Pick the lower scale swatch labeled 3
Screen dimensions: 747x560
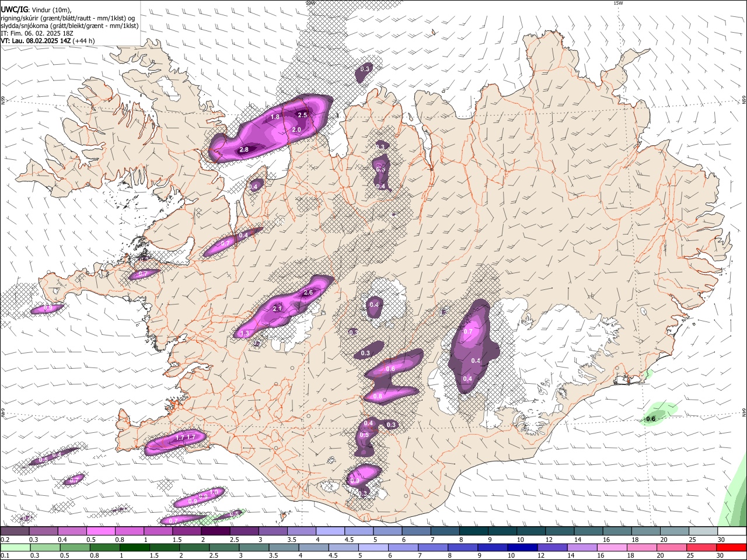pyautogui.click(x=254, y=547)
